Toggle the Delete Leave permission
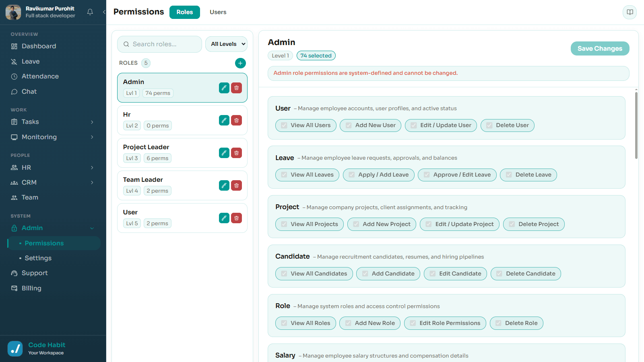 coord(528,175)
